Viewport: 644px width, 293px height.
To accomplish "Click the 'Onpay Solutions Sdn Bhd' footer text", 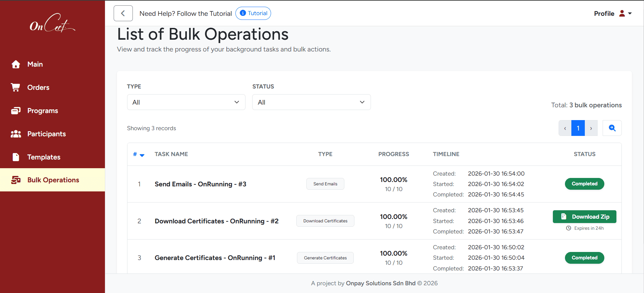I will pyautogui.click(x=381, y=283).
